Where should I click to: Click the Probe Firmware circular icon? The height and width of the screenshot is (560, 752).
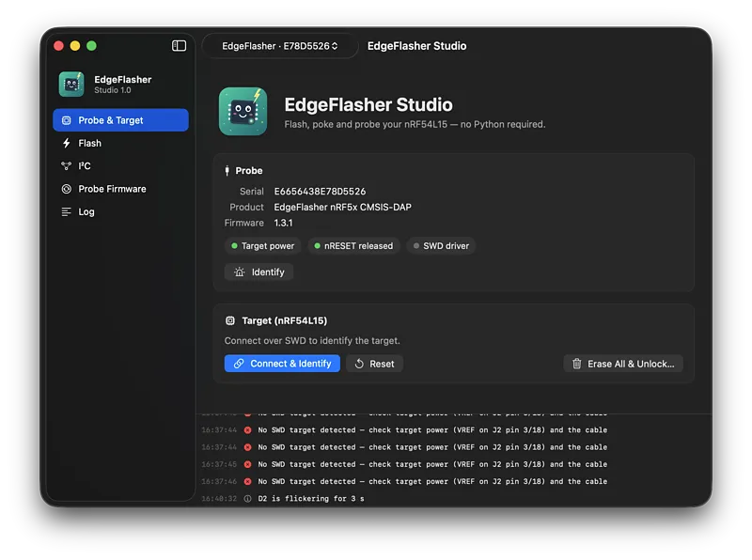[x=66, y=189]
